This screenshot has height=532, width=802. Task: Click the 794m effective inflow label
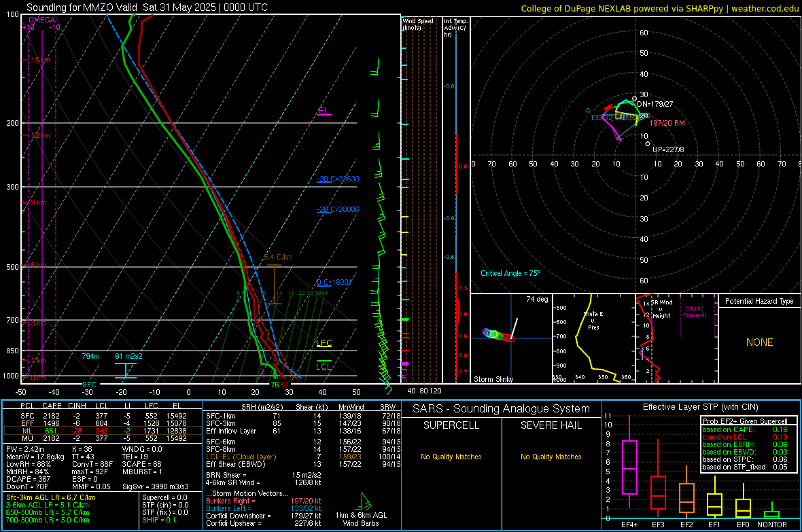[x=90, y=356]
